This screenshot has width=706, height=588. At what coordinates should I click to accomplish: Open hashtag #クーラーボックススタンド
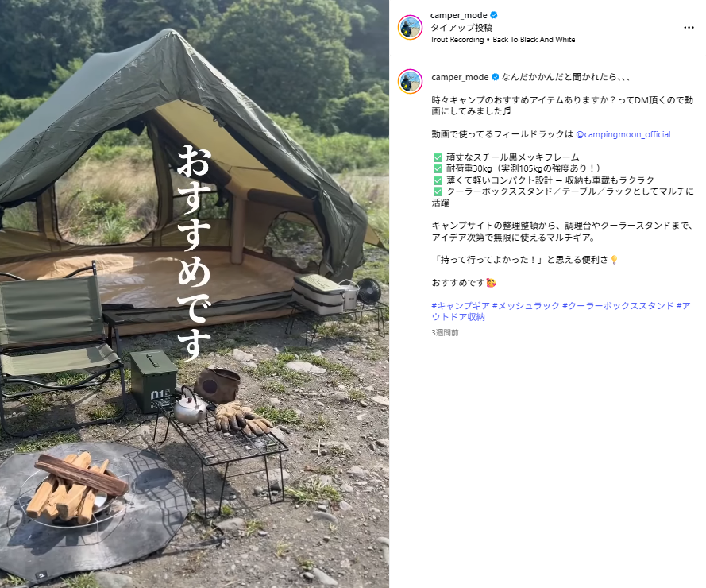point(618,305)
